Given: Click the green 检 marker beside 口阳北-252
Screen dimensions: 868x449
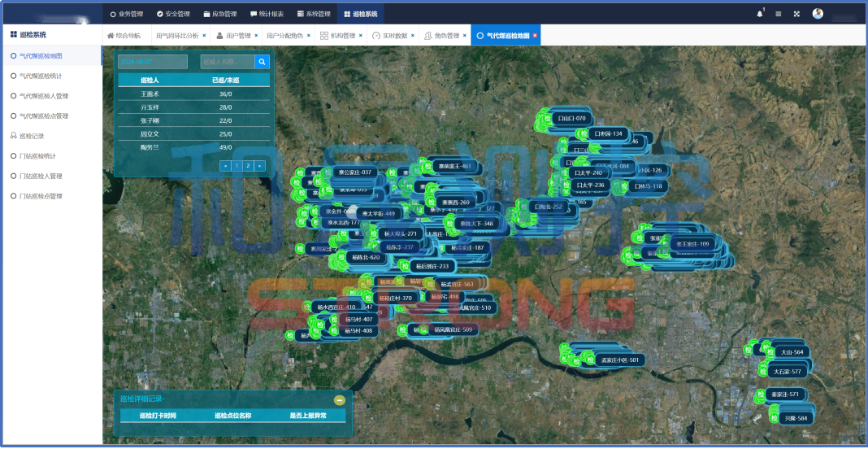Looking at the screenshot, I should (523, 207).
